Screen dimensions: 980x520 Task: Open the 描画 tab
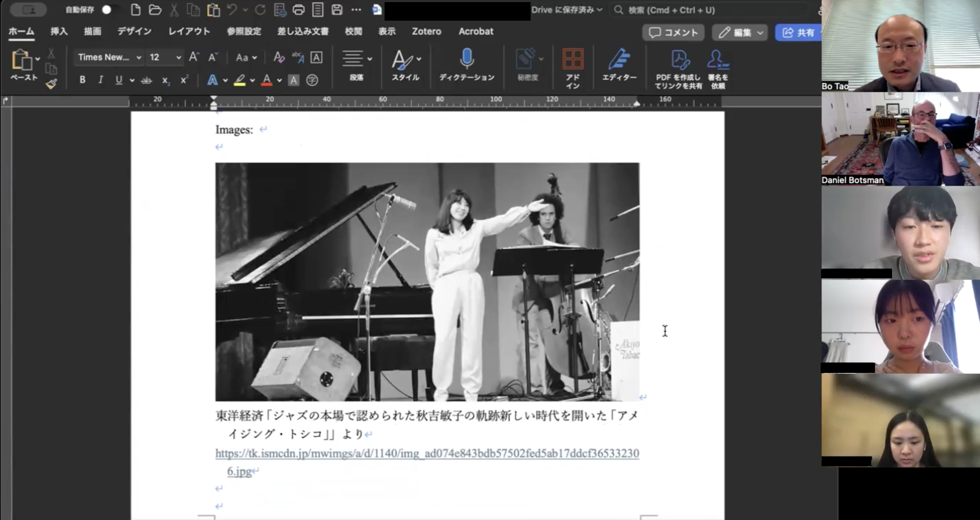click(92, 32)
